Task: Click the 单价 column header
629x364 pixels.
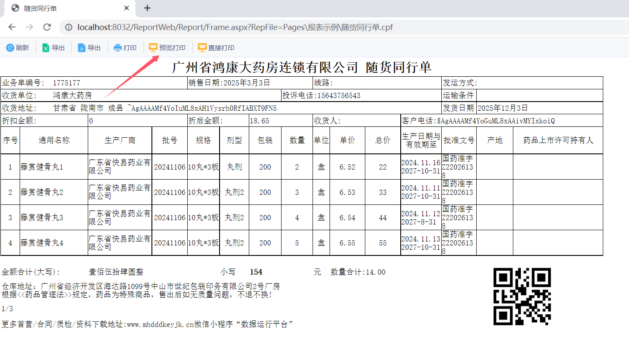Action: pos(347,140)
